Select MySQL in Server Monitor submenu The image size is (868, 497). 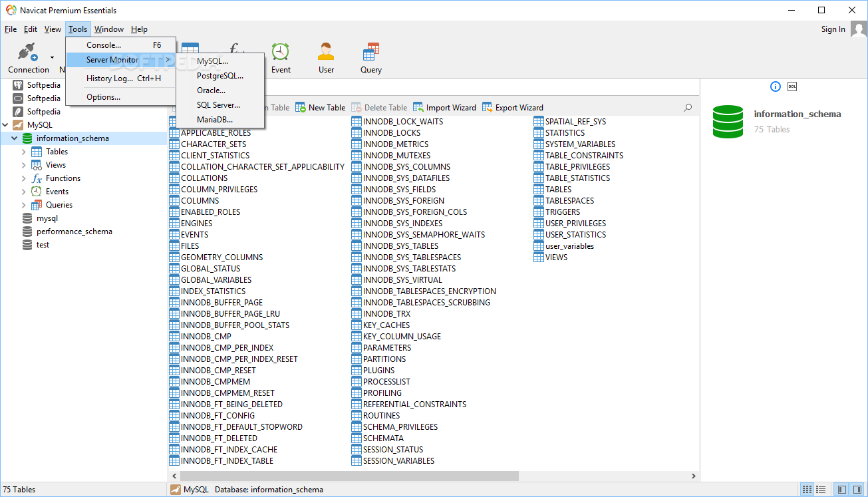click(x=220, y=61)
